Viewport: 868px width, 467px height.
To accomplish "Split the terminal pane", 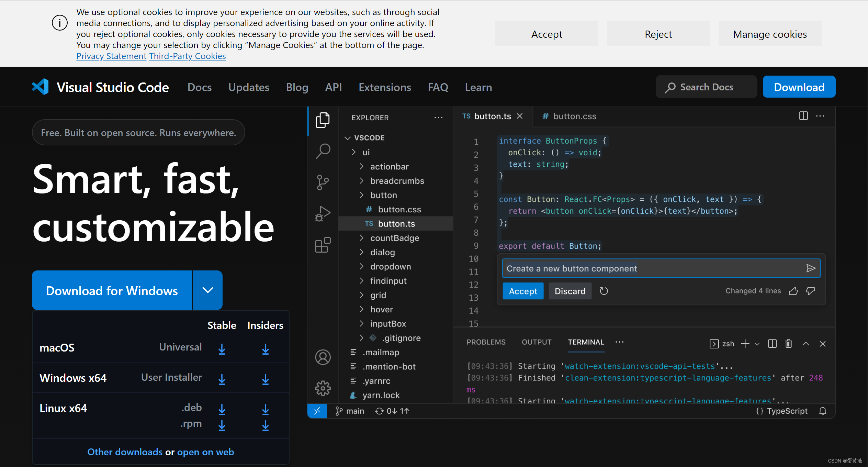I will [772, 343].
